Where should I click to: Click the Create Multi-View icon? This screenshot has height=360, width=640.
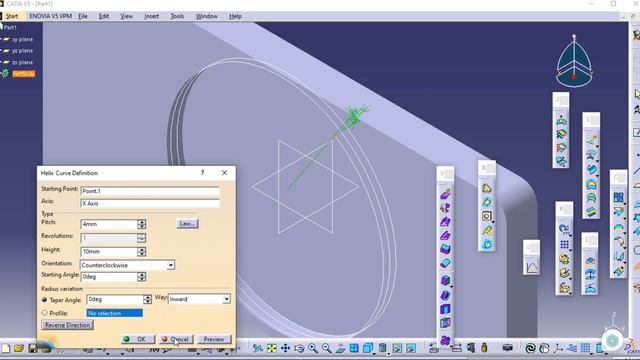354,348
